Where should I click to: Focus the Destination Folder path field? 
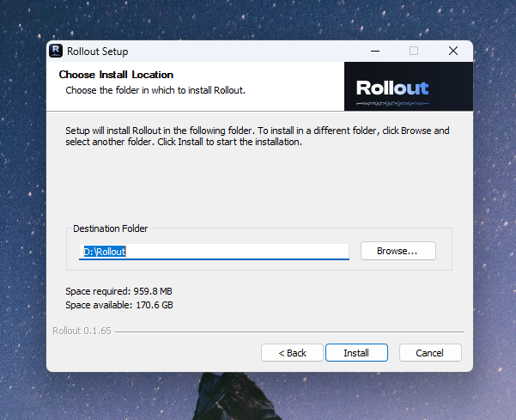tap(214, 252)
